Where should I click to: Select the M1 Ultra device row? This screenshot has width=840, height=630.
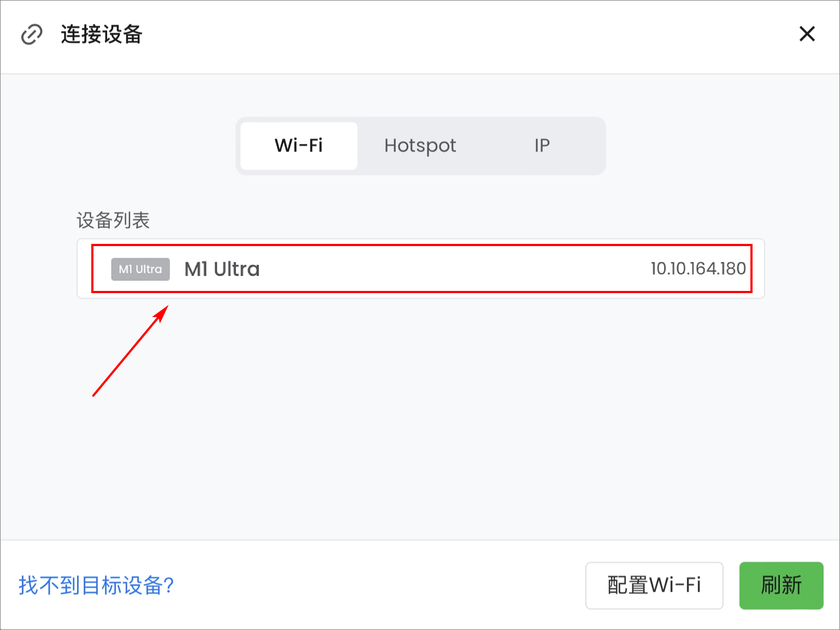(421, 269)
